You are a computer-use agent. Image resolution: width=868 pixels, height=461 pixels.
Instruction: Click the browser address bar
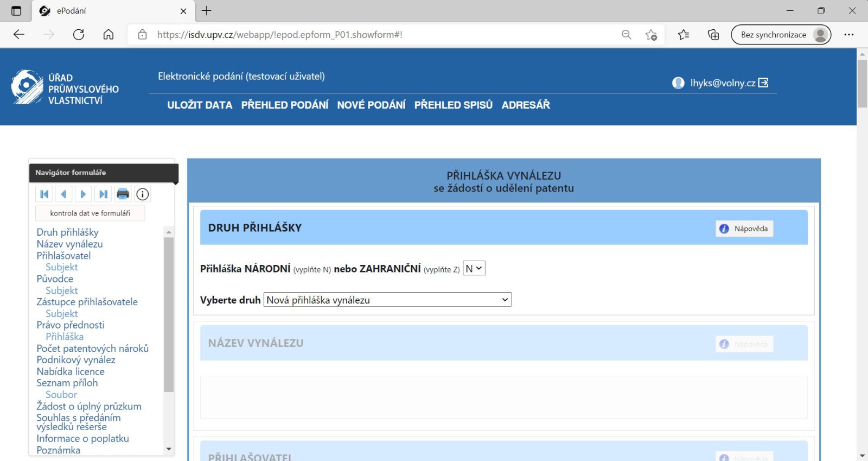tap(380, 35)
